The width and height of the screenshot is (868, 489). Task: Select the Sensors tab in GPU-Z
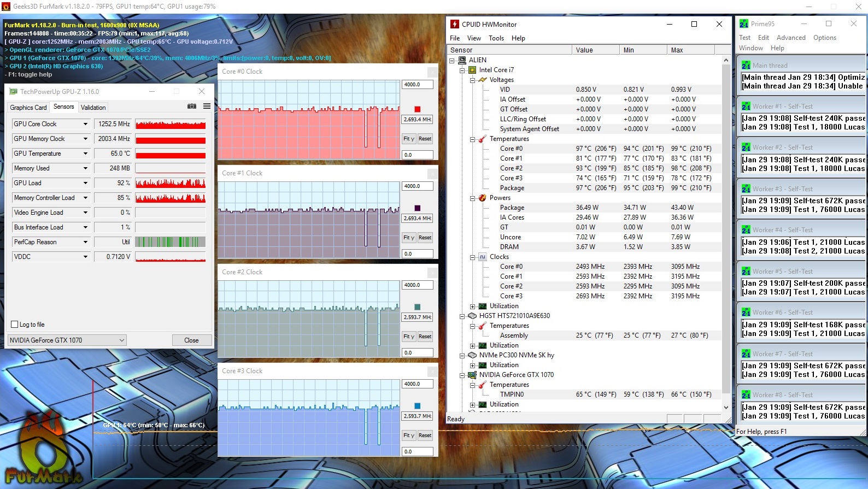click(x=64, y=107)
